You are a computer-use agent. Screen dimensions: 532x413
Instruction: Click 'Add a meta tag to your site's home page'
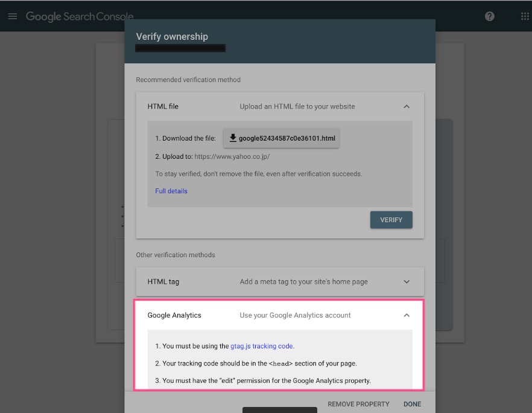[x=303, y=281]
